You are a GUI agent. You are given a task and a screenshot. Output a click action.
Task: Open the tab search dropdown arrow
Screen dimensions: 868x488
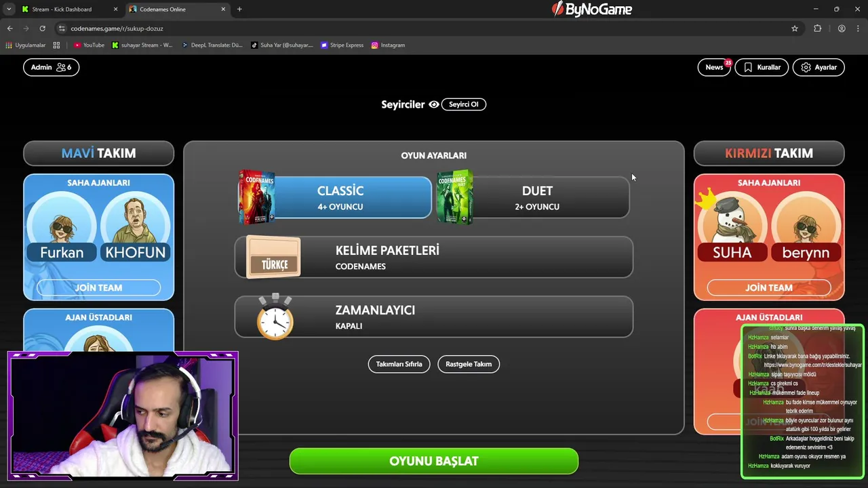pyautogui.click(x=9, y=9)
